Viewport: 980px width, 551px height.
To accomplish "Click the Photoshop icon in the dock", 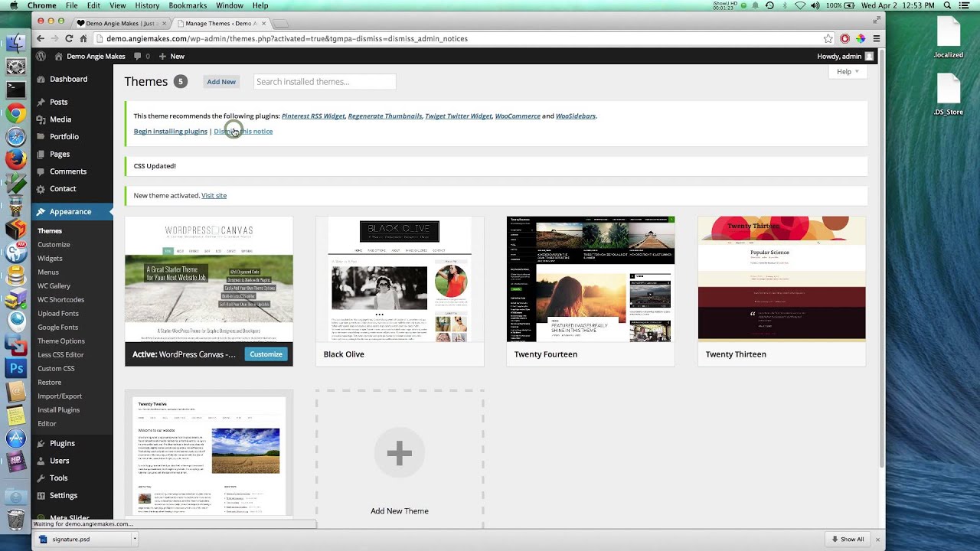I will (x=15, y=368).
